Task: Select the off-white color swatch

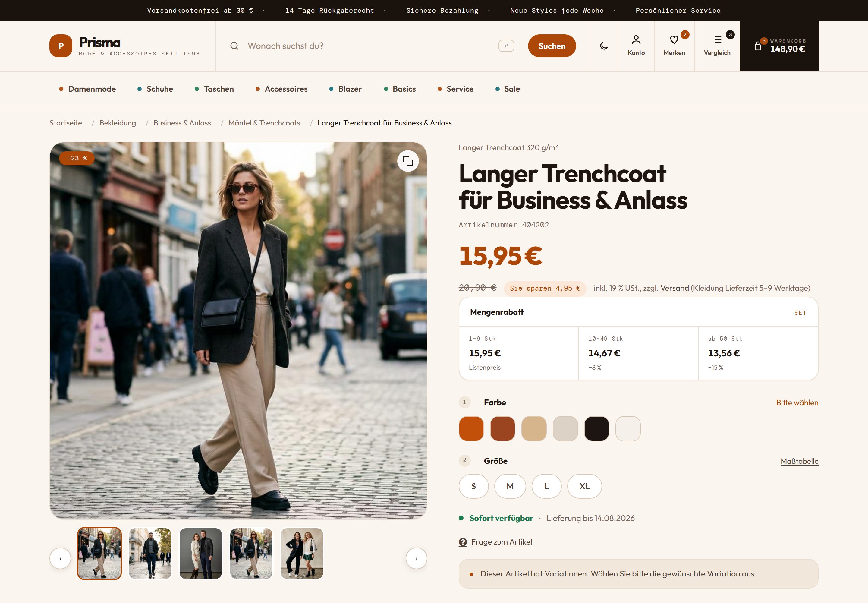Action: point(628,428)
